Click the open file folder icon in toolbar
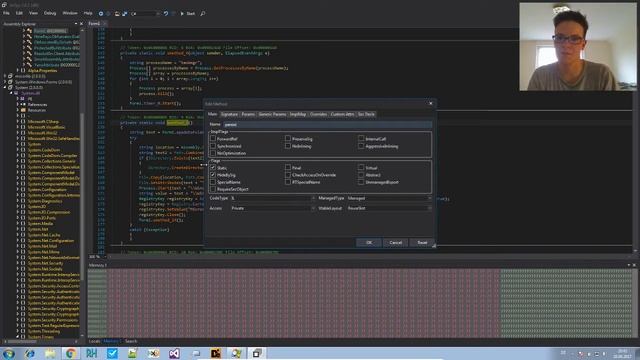 tap(117, 13)
